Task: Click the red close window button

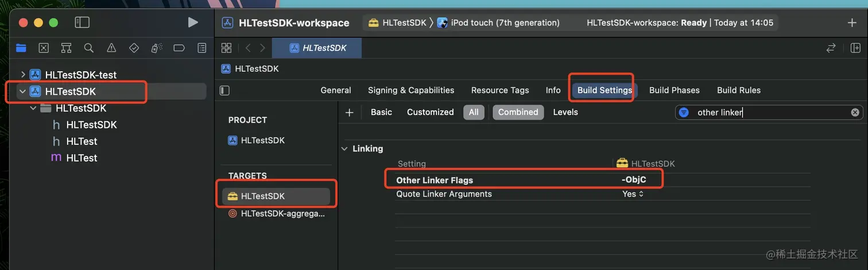Action: [x=23, y=22]
